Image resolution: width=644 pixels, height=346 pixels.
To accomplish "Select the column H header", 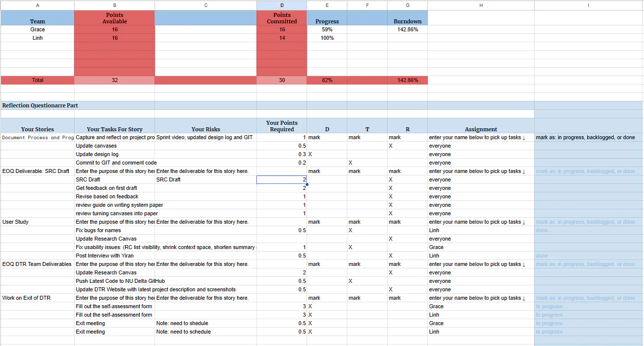I will (481, 5).
